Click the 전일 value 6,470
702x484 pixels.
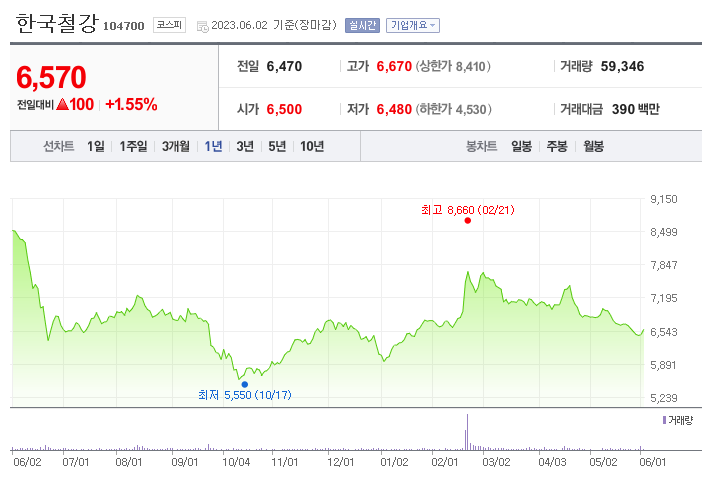coord(284,66)
